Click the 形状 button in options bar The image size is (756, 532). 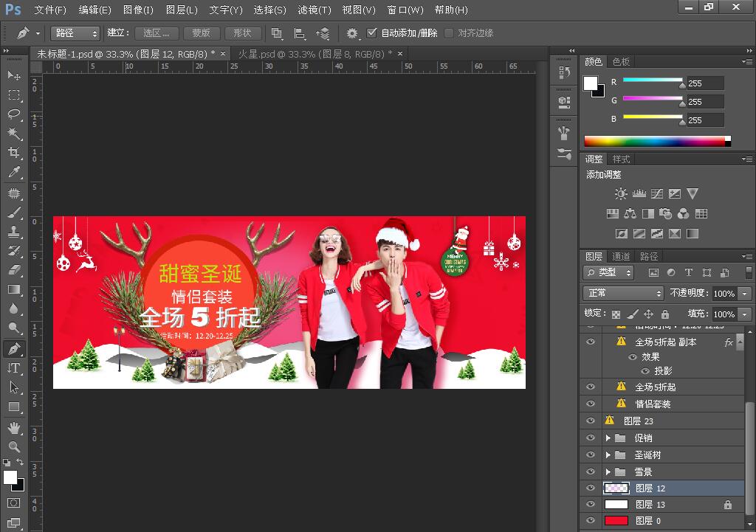242,33
